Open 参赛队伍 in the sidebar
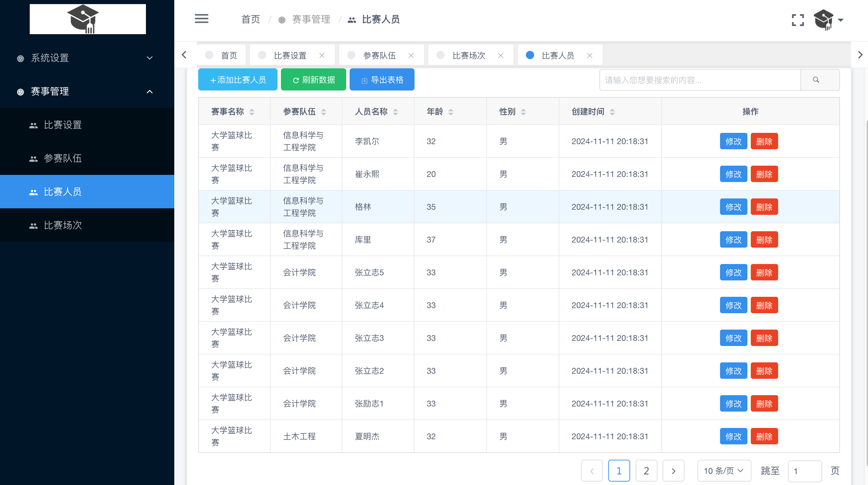The image size is (868, 485). (x=87, y=158)
